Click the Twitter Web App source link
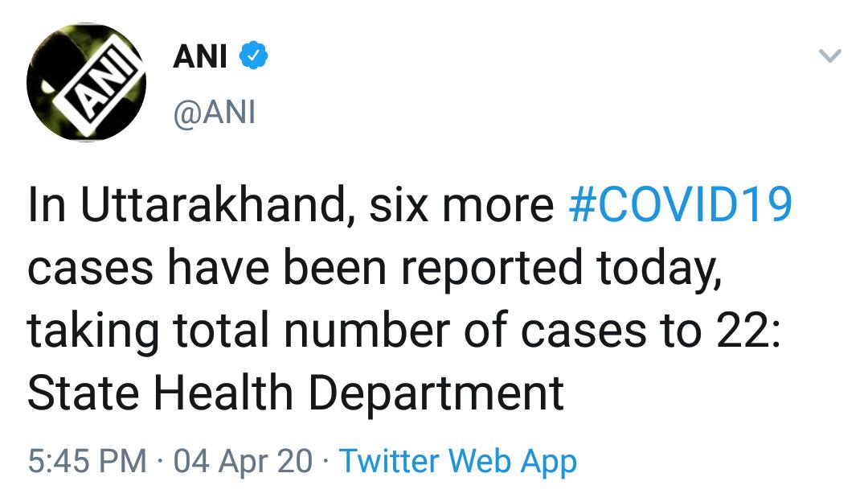This screenshot has height=502, width=868. pyautogui.click(x=458, y=462)
